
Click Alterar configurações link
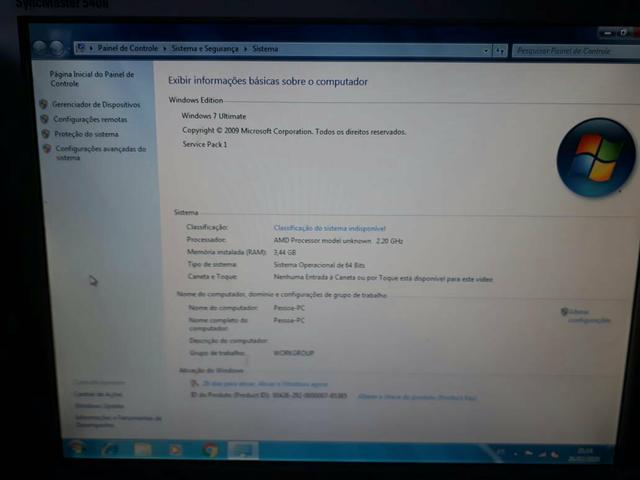[x=589, y=316]
